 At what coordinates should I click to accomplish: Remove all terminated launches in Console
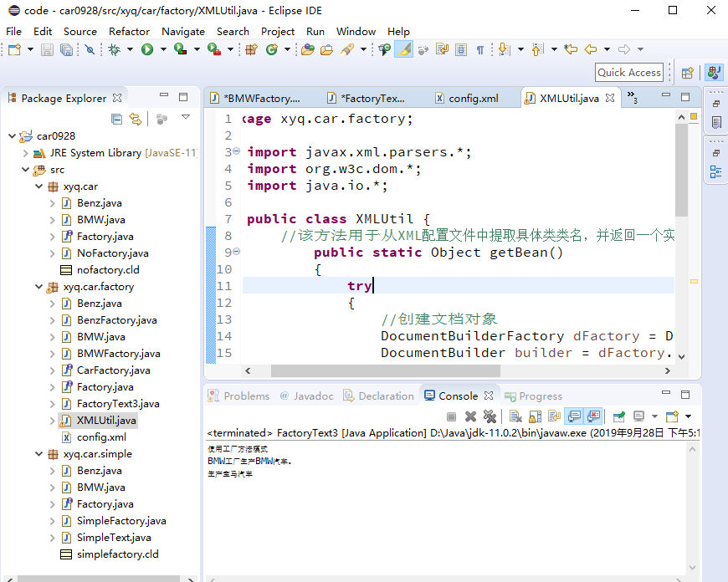[x=490, y=416]
